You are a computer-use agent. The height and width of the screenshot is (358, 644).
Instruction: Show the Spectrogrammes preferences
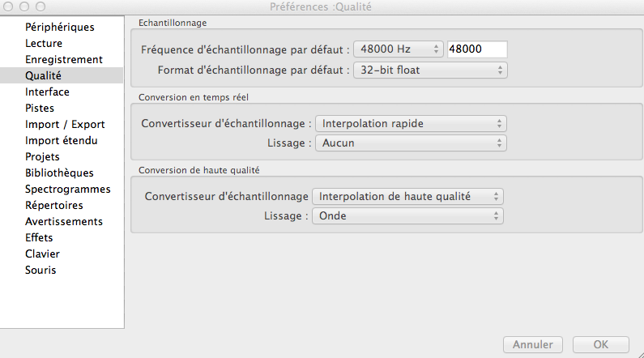[x=67, y=189]
